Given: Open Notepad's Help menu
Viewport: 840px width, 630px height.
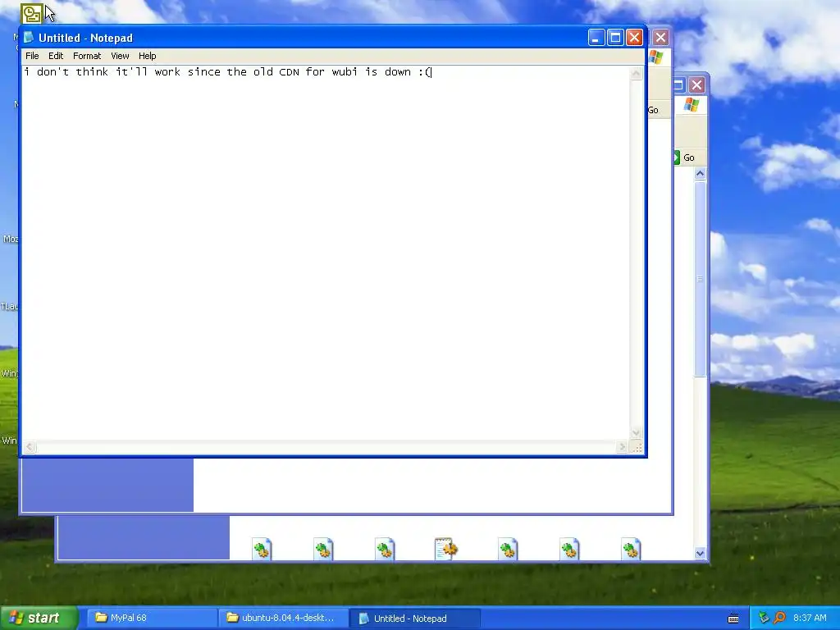Looking at the screenshot, I should 148,56.
